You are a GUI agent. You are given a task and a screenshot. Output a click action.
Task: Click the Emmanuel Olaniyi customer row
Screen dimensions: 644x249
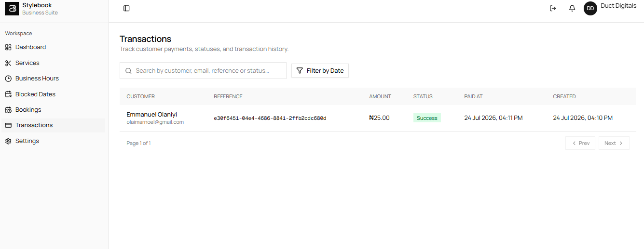[378, 118]
